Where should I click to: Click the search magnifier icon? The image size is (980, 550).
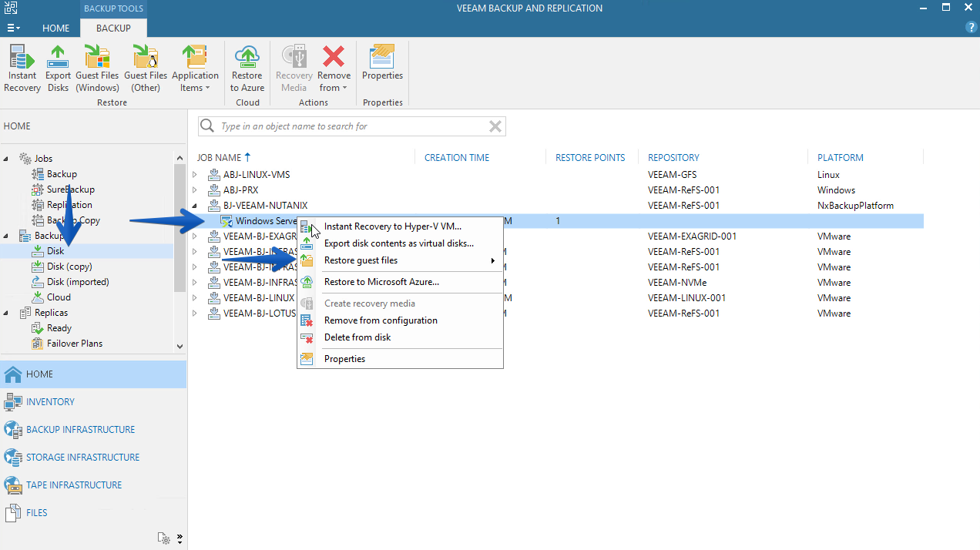(x=207, y=126)
